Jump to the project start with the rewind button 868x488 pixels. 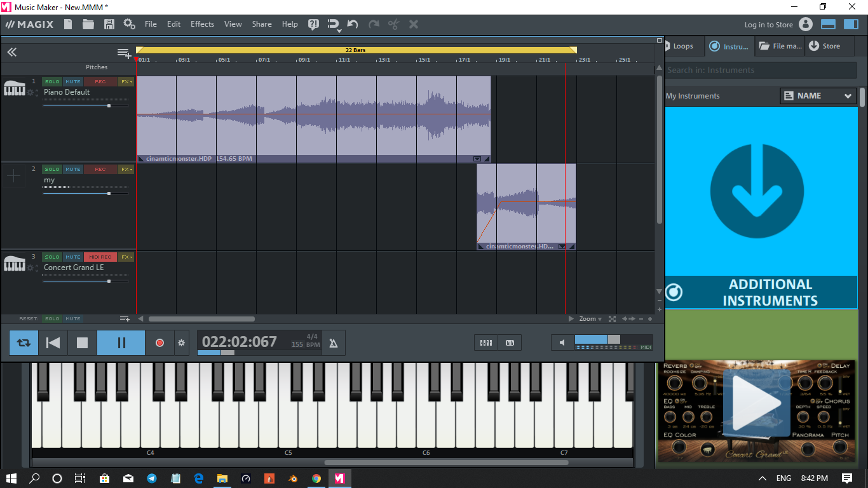[53, 343]
